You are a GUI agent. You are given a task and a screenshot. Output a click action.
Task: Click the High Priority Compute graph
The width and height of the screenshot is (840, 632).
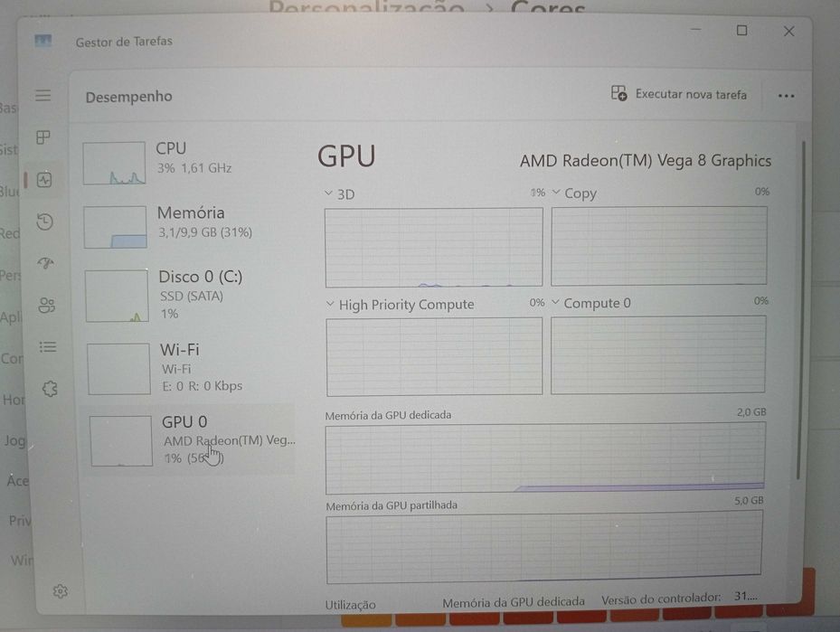[x=434, y=357]
